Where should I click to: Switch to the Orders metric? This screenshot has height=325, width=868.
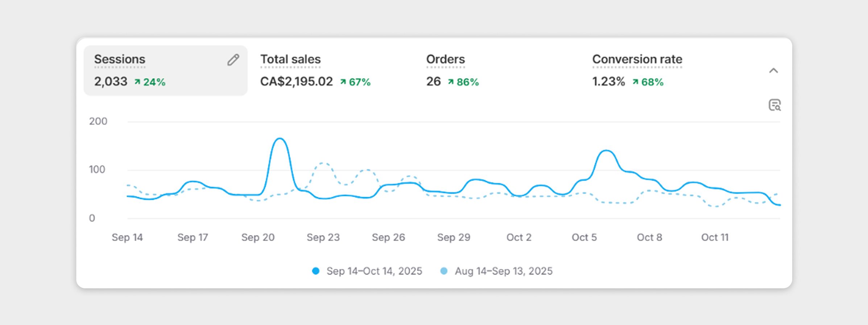pos(445,60)
